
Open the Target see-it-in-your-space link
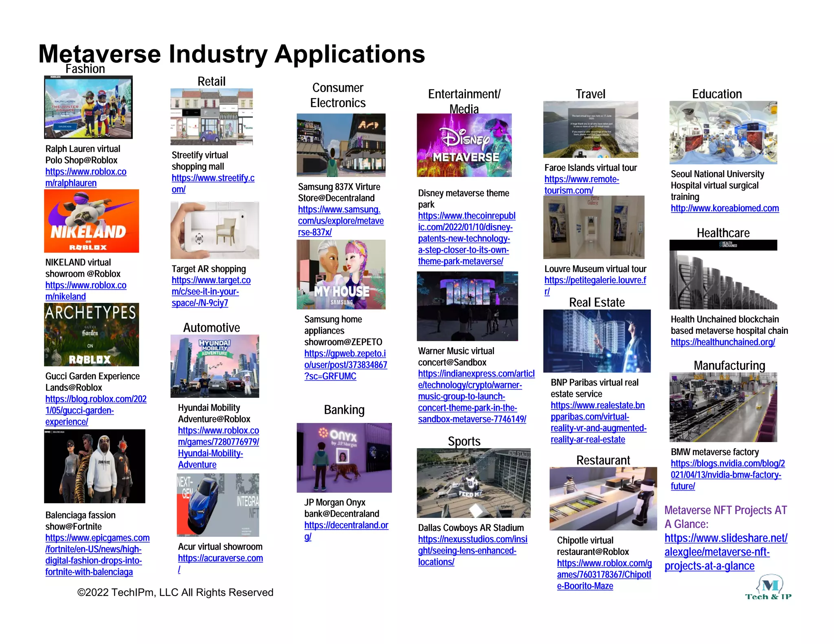tap(211, 291)
